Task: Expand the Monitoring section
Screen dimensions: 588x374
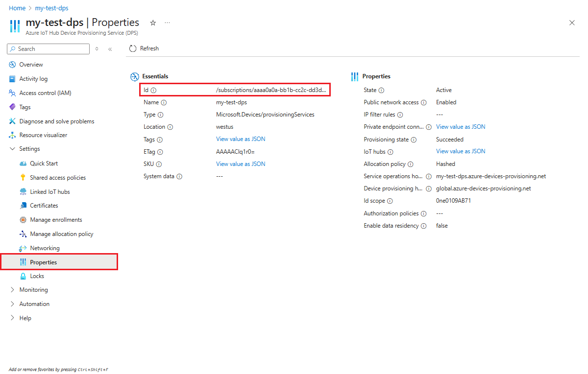Action: pos(33,289)
